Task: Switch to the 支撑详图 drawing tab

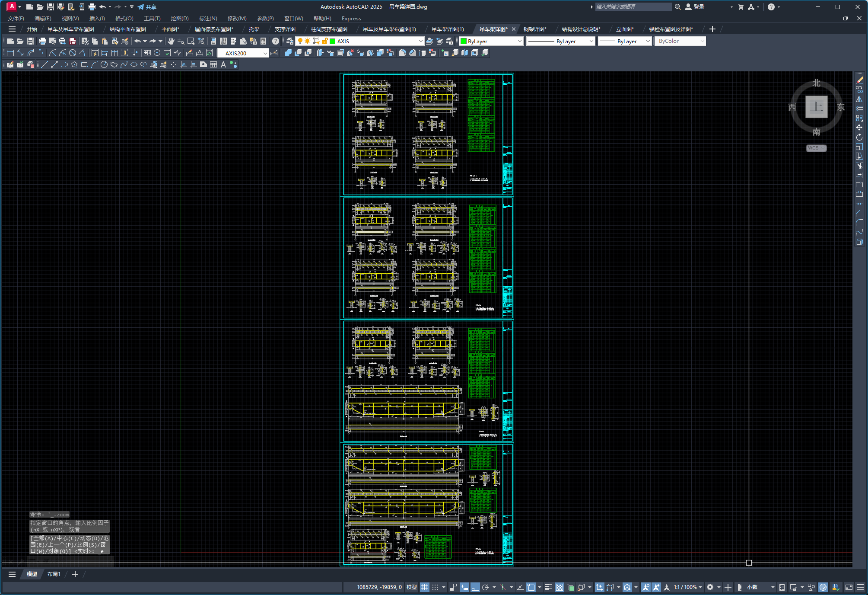Action: point(285,29)
